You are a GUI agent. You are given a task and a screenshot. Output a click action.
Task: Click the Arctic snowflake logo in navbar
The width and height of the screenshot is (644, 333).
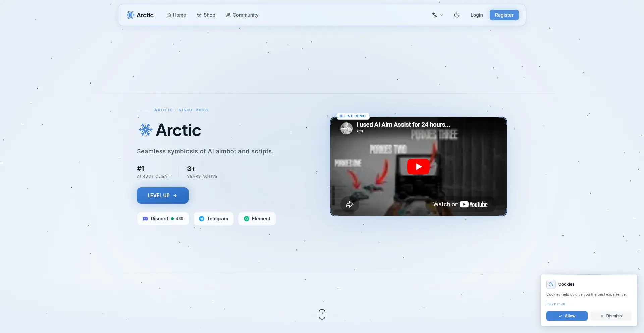[x=130, y=15]
